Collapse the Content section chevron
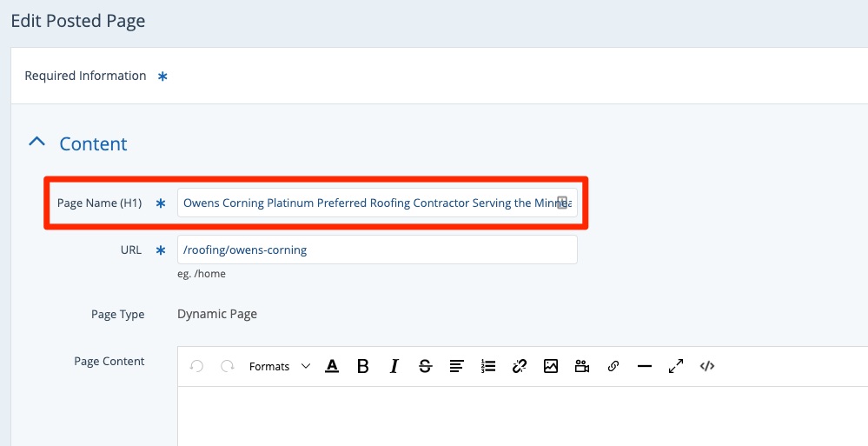 tap(36, 143)
